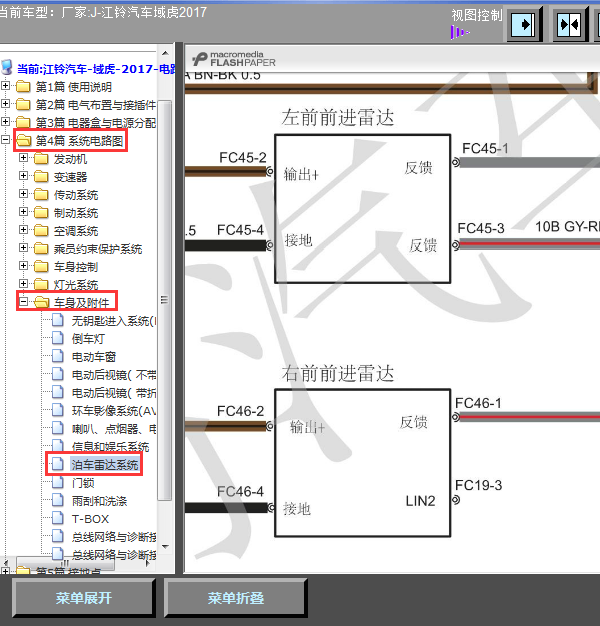The image size is (600, 626).
Task: Click connector label FC45-2
Action: pos(243,157)
